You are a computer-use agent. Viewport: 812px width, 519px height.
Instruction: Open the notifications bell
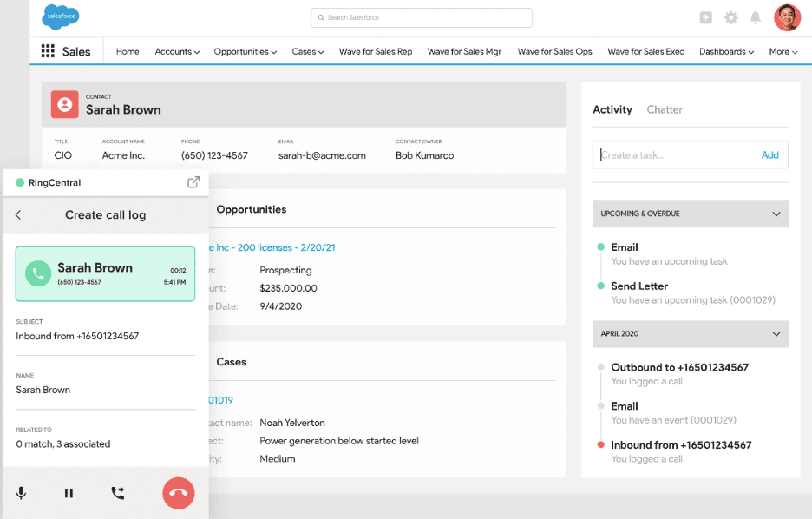[755, 17]
